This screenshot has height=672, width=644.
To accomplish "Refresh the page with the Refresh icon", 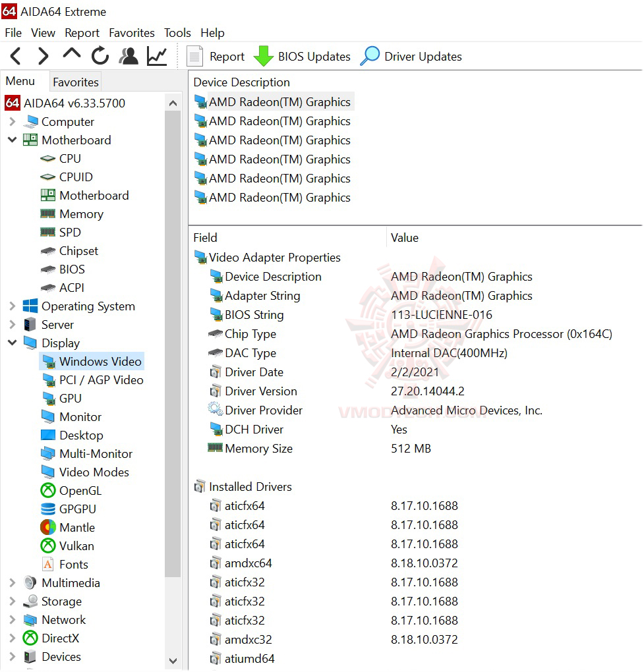I will pyautogui.click(x=100, y=56).
